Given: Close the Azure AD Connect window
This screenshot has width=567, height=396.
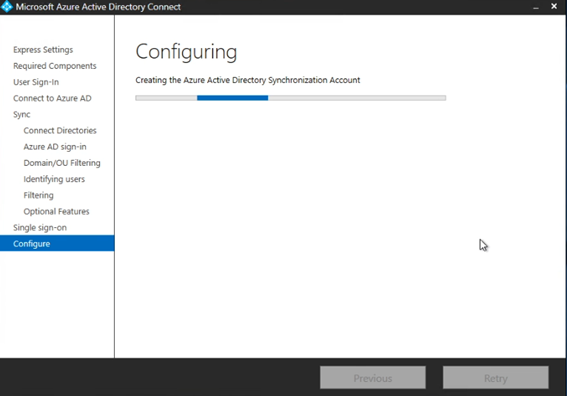Looking at the screenshot, I should [x=554, y=6].
